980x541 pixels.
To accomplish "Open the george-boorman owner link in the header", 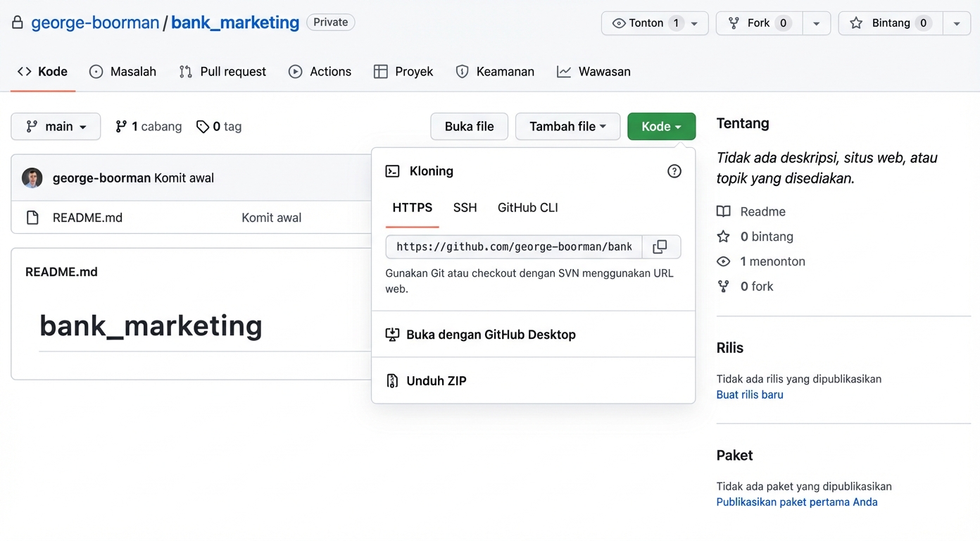I will point(95,23).
